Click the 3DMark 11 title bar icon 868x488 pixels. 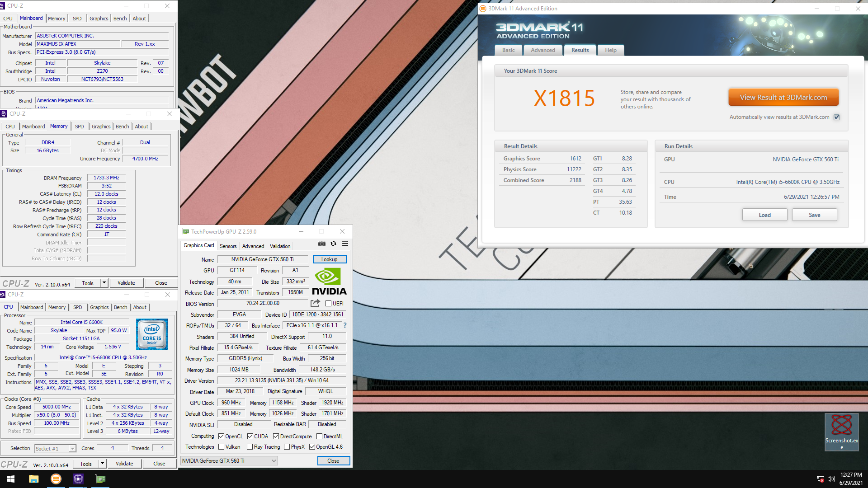(x=483, y=9)
